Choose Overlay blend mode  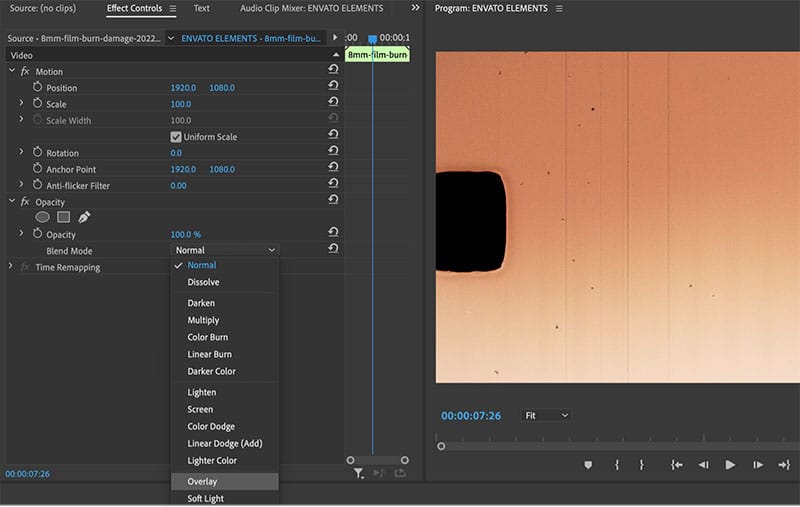point(225,481)
